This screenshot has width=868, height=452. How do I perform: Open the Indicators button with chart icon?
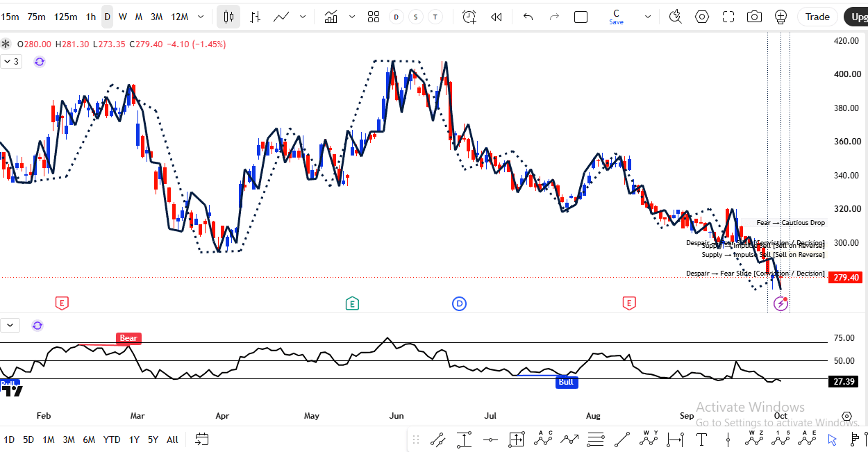click(331, 17)
